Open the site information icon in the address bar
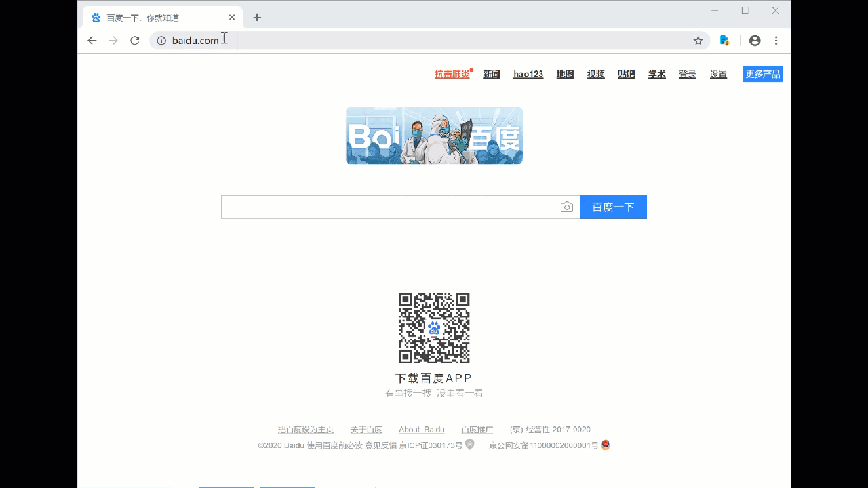Viewport: 868px width, 488px height. tap(161, 41)
